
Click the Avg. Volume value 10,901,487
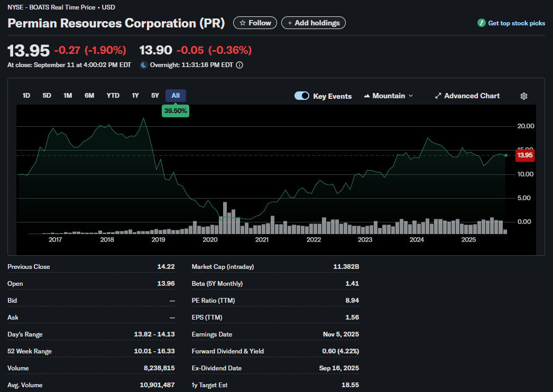point(157,385)
